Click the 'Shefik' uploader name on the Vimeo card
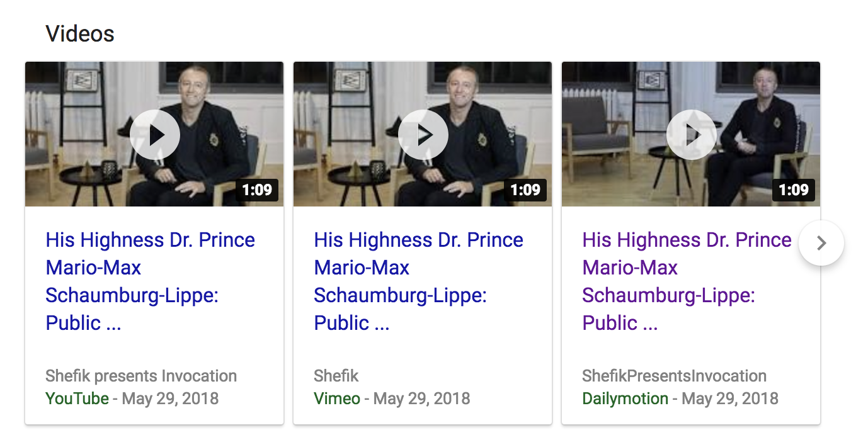This screenshot has width=868, height=447. (336, 376)
